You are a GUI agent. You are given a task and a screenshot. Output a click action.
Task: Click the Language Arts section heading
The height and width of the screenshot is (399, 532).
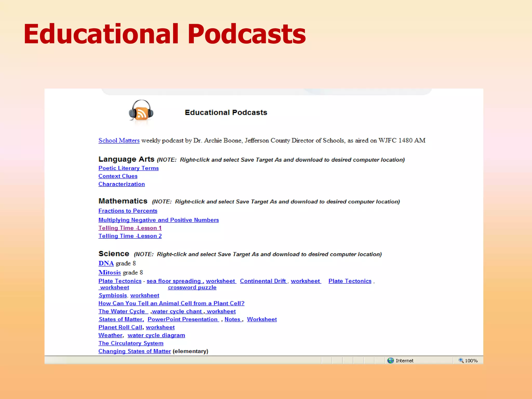click(x=127, y=159)
